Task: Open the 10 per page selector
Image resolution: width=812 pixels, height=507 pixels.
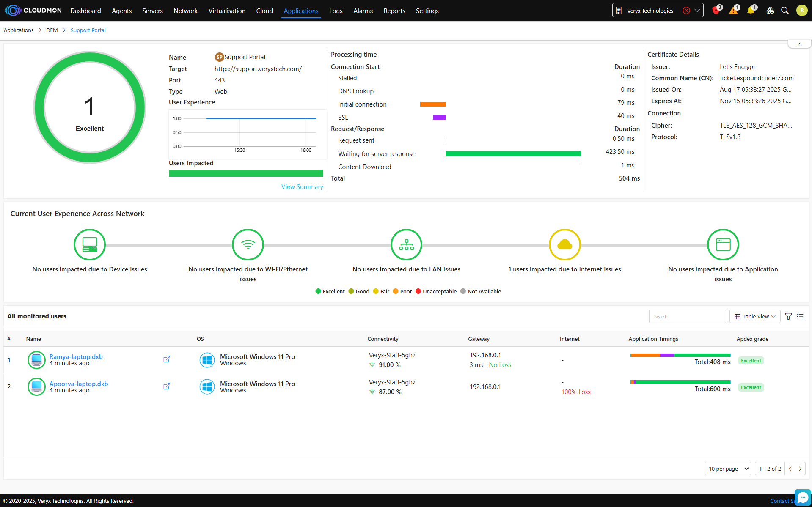Action: pos(728,469)
